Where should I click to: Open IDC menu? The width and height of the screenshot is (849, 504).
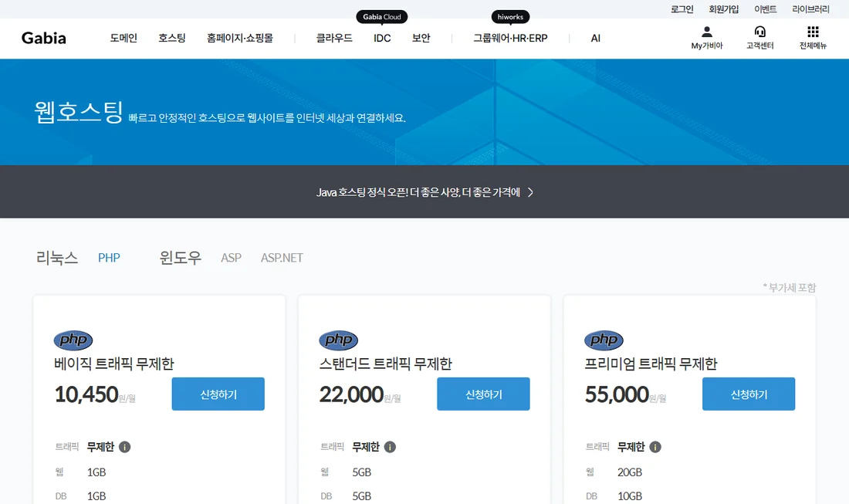(x=382, y=38)
